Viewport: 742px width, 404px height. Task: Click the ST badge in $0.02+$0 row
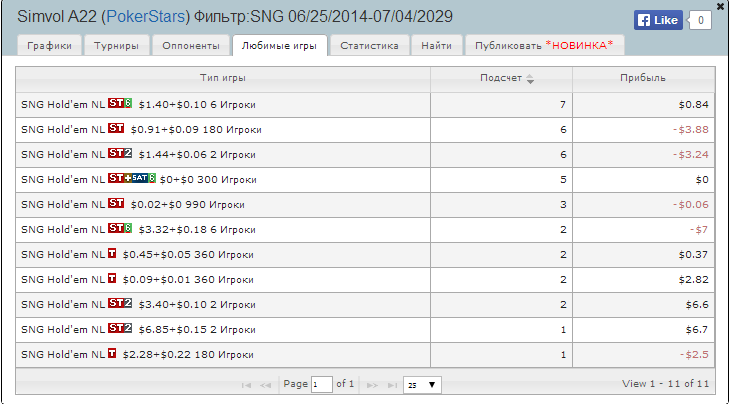point(116,203)
